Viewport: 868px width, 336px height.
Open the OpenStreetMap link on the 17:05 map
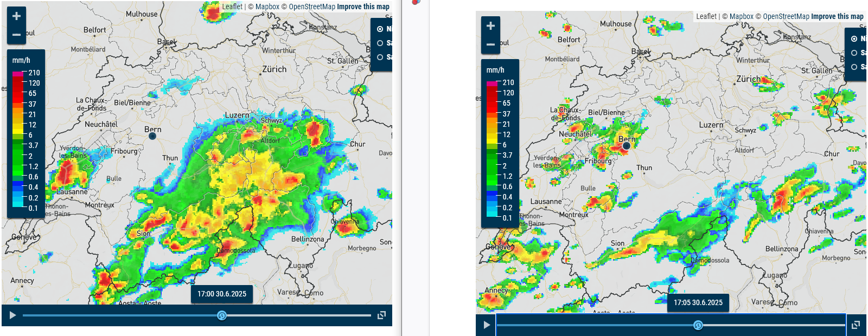click(786, 16)
